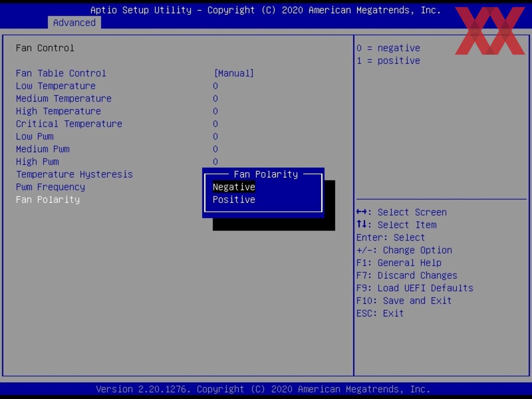Choose Positive in Fan Polarity popup
532x399 pixels.
[234, 199]
